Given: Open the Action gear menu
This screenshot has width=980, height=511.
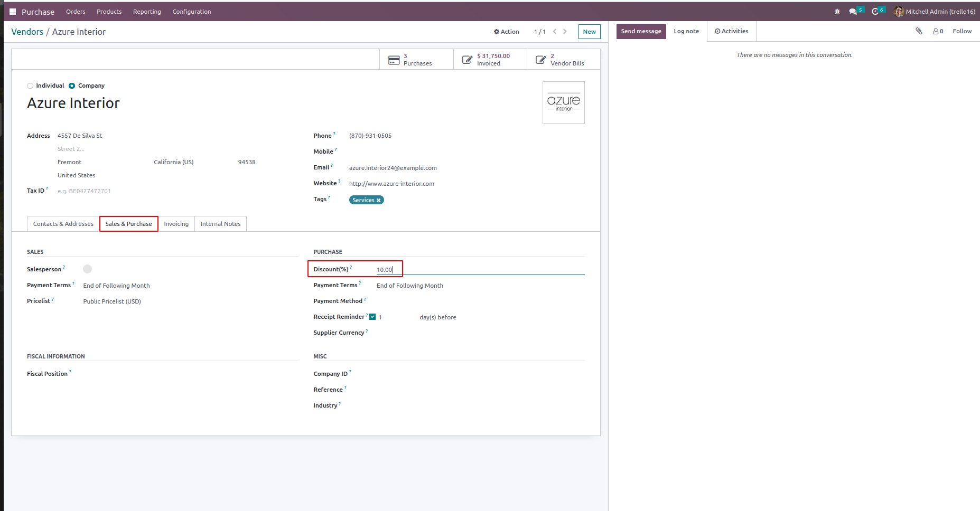Looking at the screenshot, I should pos(506,32).
